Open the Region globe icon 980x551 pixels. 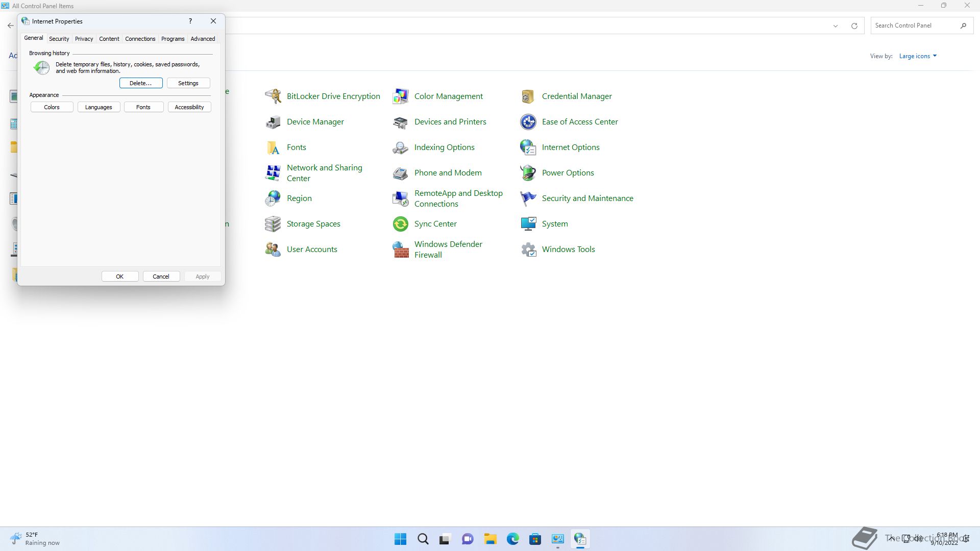point(273,198)
